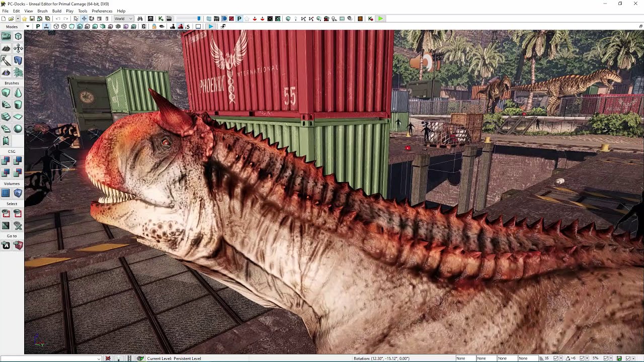Select the orange texture-square toolbar icon

tap(360, 19)
